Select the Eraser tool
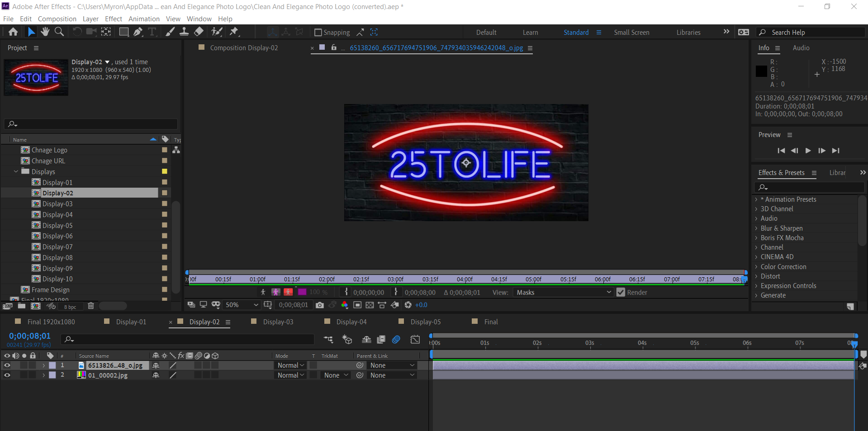The image size is (868, 431). pos(199,32)
